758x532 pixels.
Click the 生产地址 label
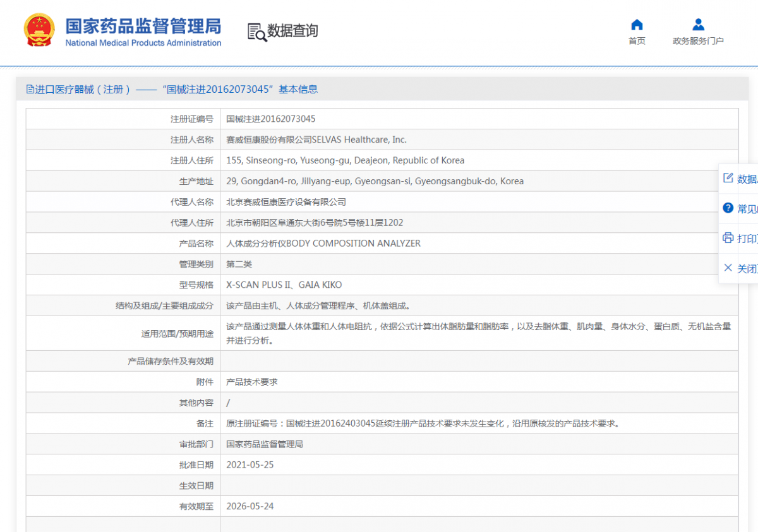pos(196,181)
